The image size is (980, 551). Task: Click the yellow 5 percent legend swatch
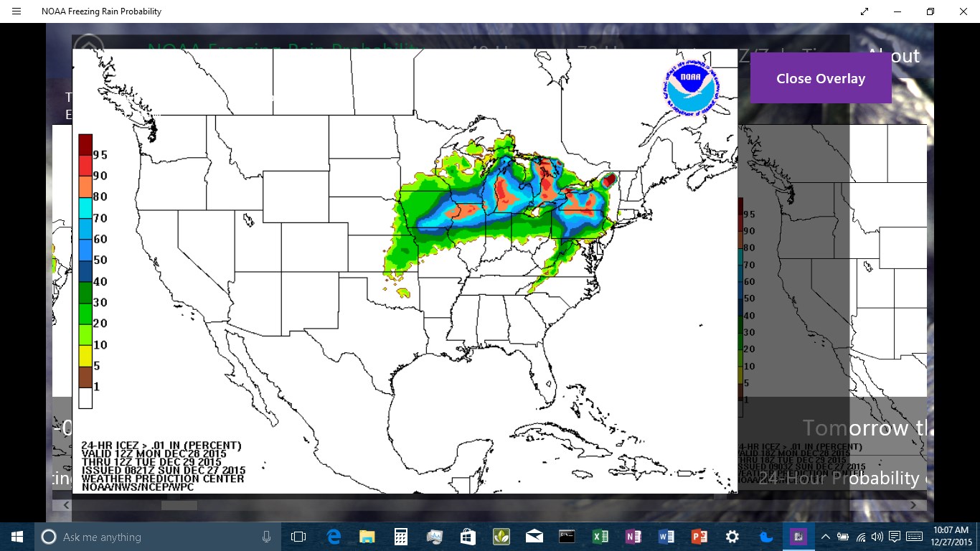85,356
